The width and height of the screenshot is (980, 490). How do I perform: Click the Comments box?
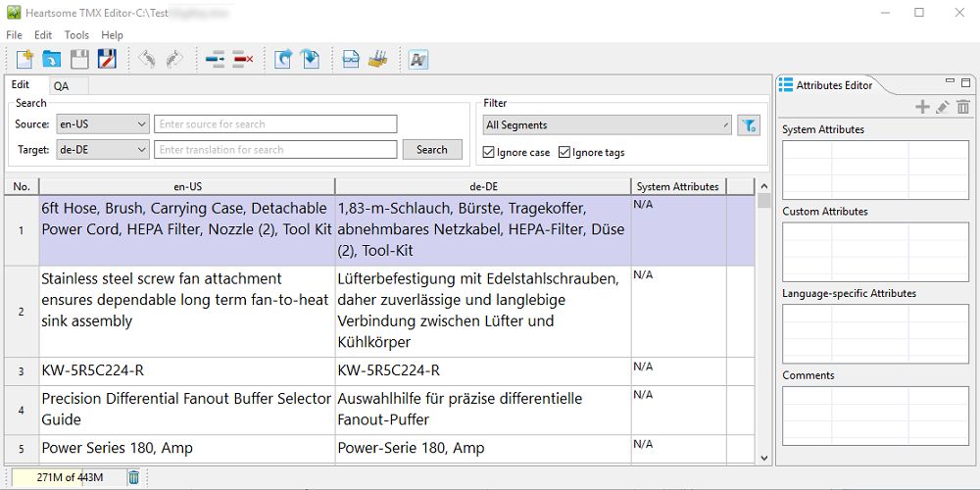(875, 416)
